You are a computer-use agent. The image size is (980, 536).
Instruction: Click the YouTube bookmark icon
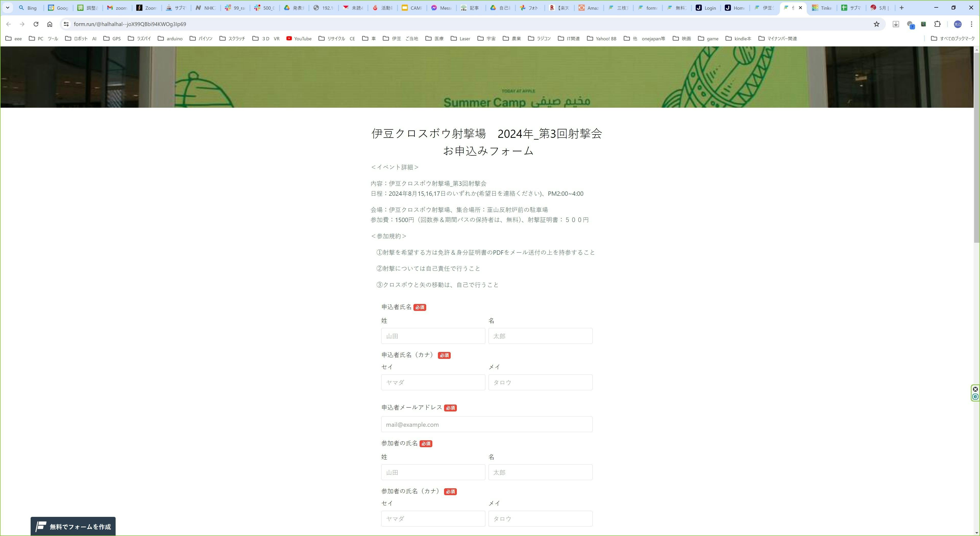click(x=289, y=39)
